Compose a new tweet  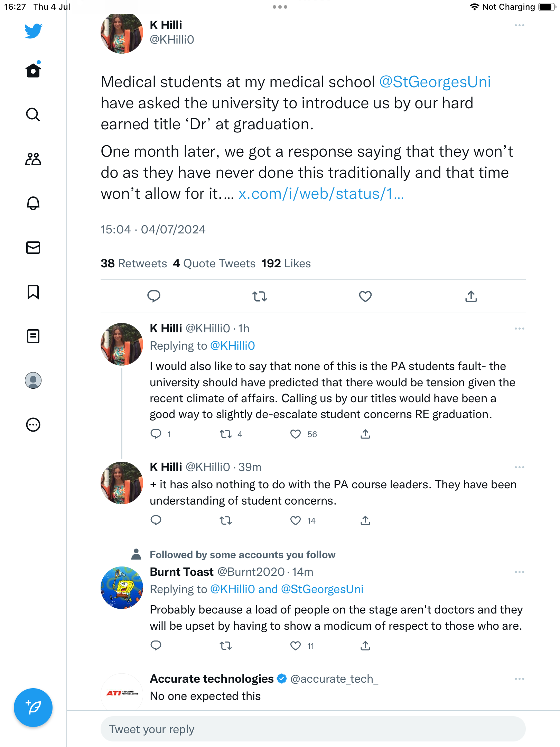pos(33,708)
